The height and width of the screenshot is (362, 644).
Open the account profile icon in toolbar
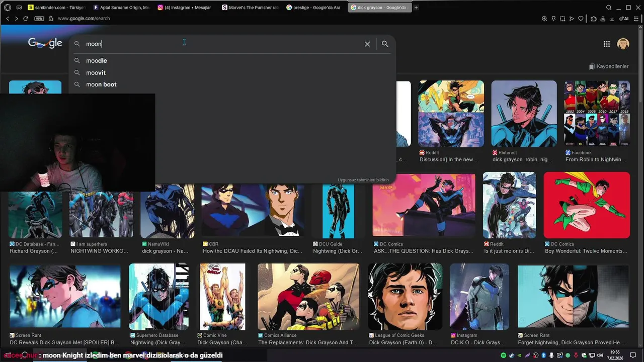(603, 19)
